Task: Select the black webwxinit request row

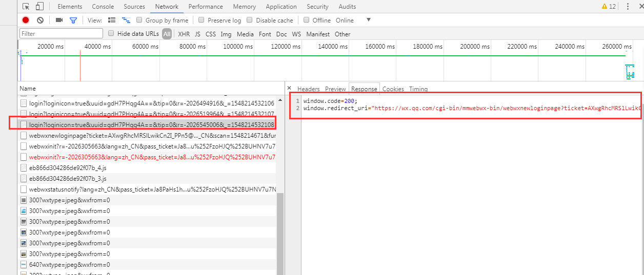Action: (147, 146)
